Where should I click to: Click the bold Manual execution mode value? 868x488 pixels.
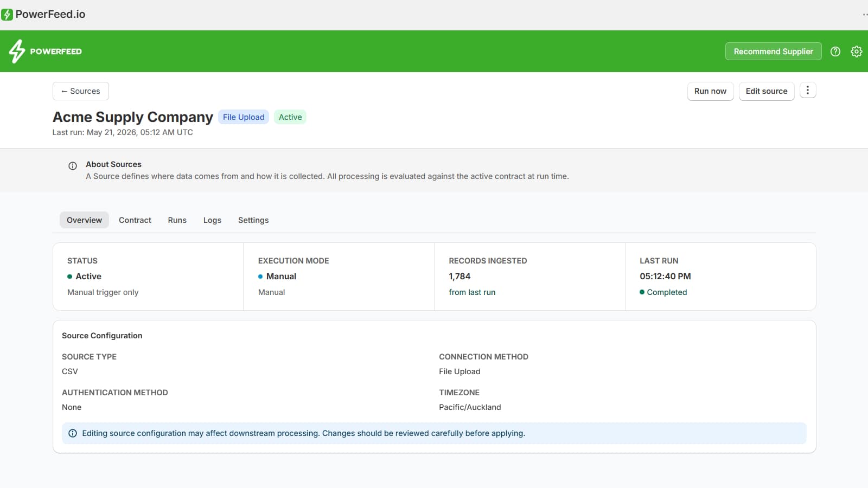[281, 277]
